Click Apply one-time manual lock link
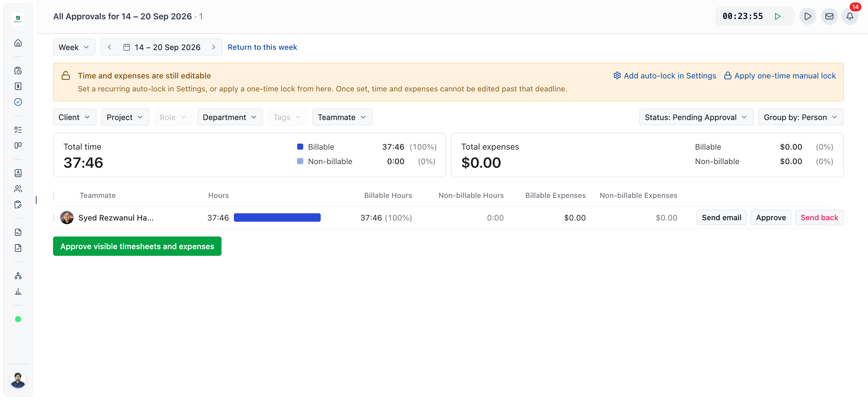 point(780,75)
